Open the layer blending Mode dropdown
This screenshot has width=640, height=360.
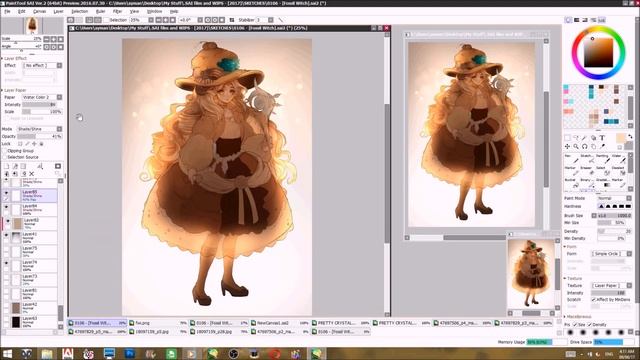coord(40,129)
